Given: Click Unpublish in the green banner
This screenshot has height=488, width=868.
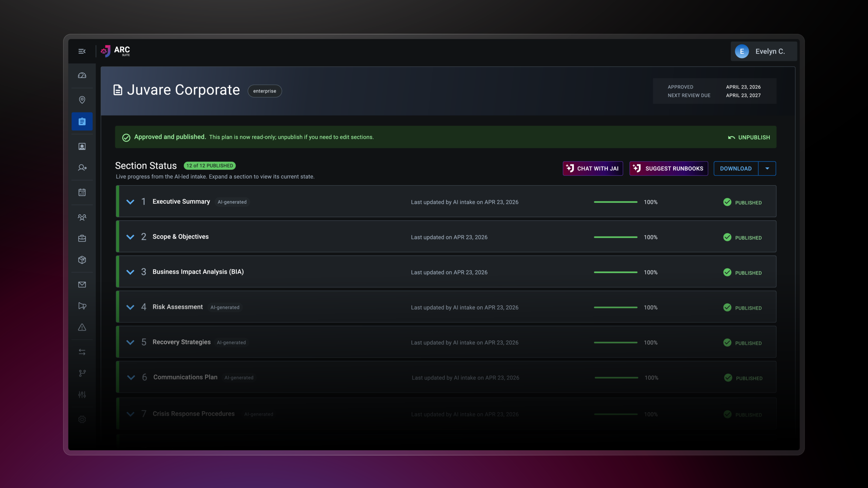Looking at the screenshot, I should [x=749, y=137].
